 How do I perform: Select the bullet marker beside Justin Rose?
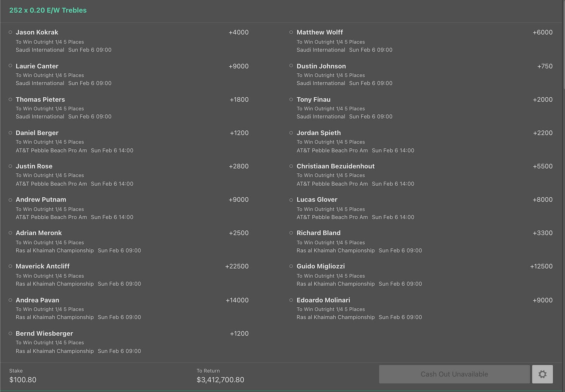point(10,166)
